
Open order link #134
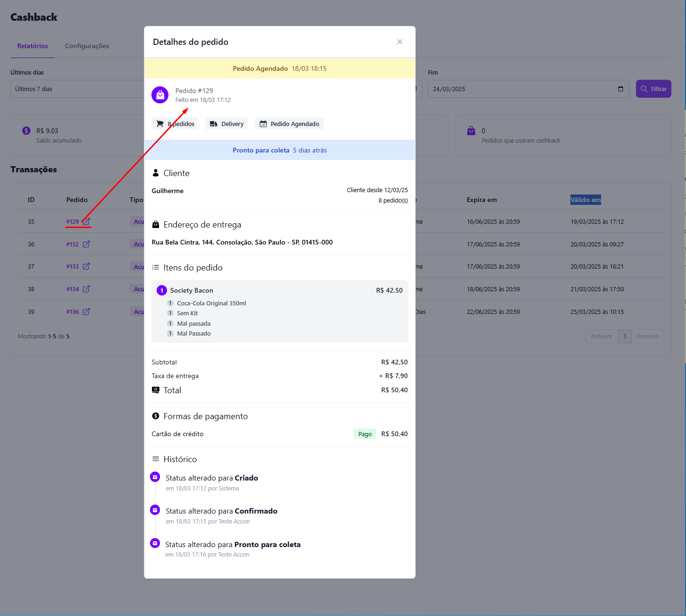click(73, 289)
